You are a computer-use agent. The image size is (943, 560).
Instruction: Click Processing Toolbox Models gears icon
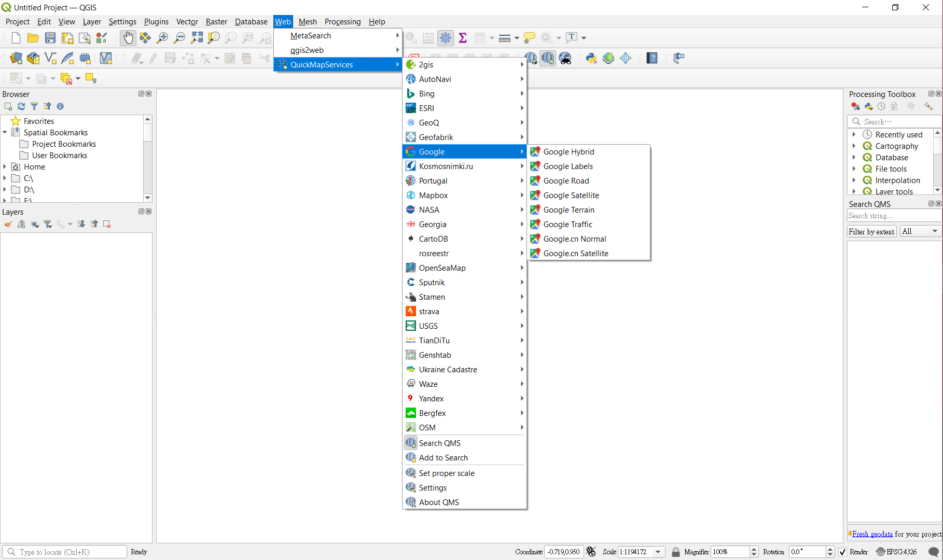(x=855, y=106)
